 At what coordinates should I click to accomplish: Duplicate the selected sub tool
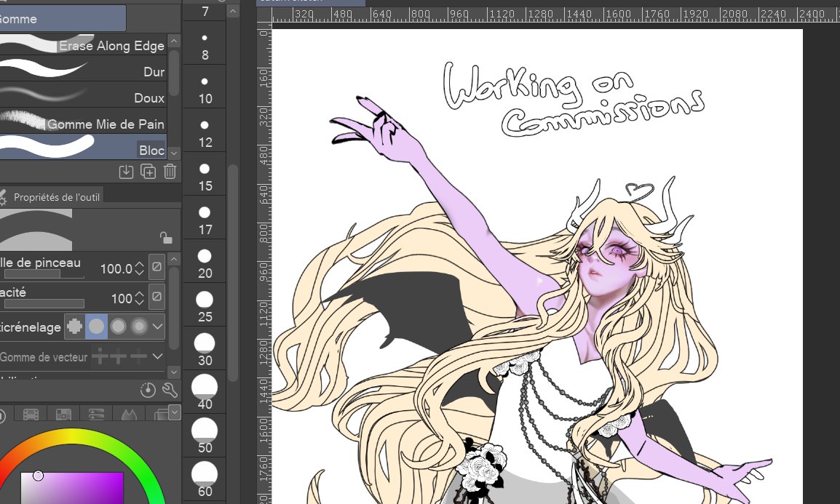click(x=148, y=172)
